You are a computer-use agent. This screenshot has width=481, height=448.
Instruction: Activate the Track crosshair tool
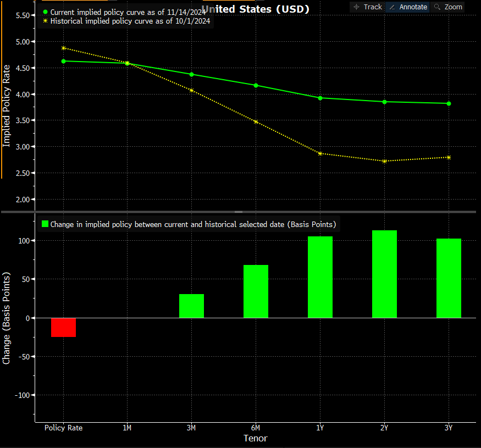point(368,7)
